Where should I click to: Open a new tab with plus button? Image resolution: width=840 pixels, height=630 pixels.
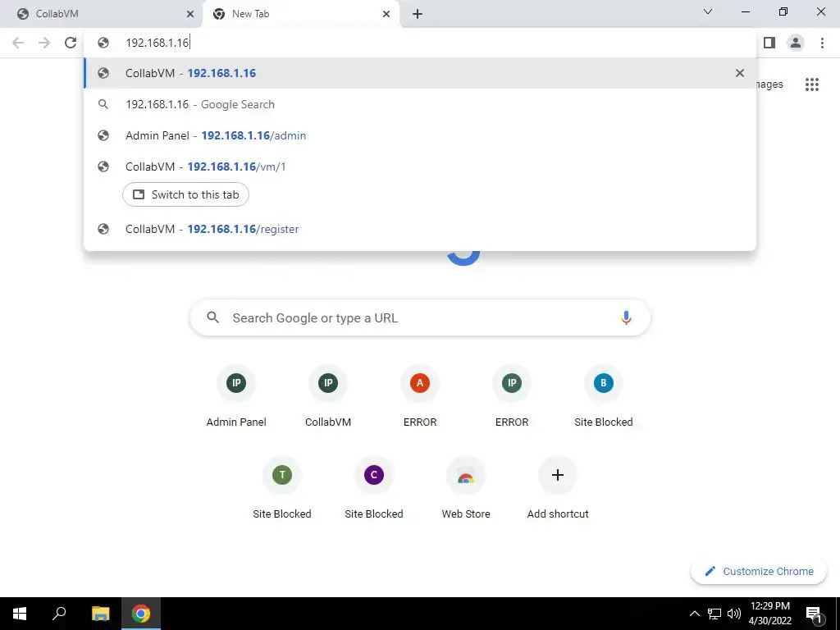[418, 14]
